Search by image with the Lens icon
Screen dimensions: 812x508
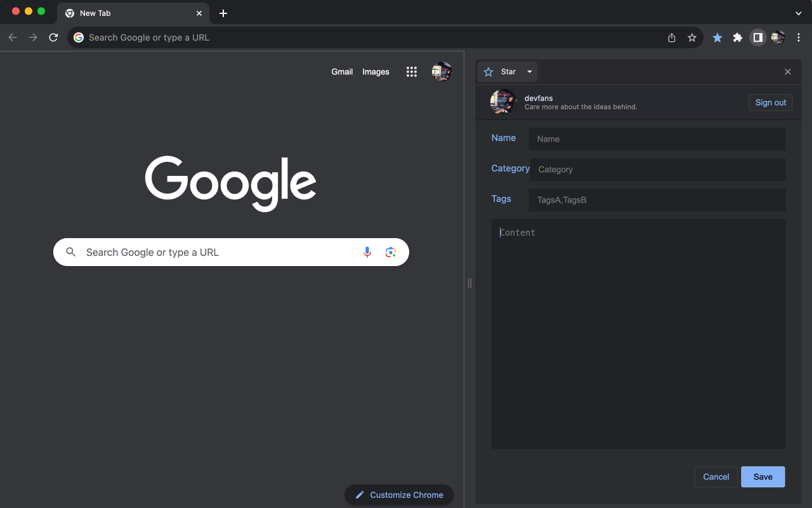click(391, 252)
